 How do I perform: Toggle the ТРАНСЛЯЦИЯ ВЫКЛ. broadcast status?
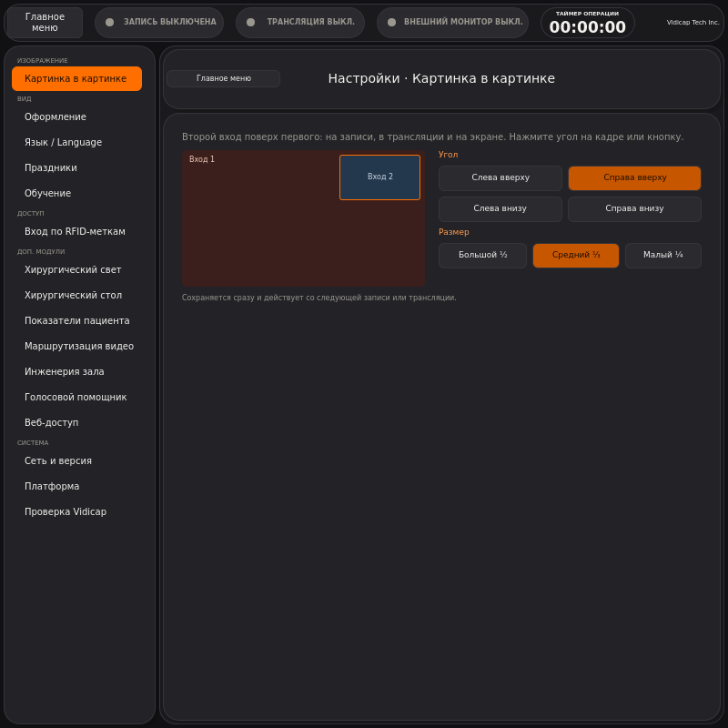click(x=300, y=22)
